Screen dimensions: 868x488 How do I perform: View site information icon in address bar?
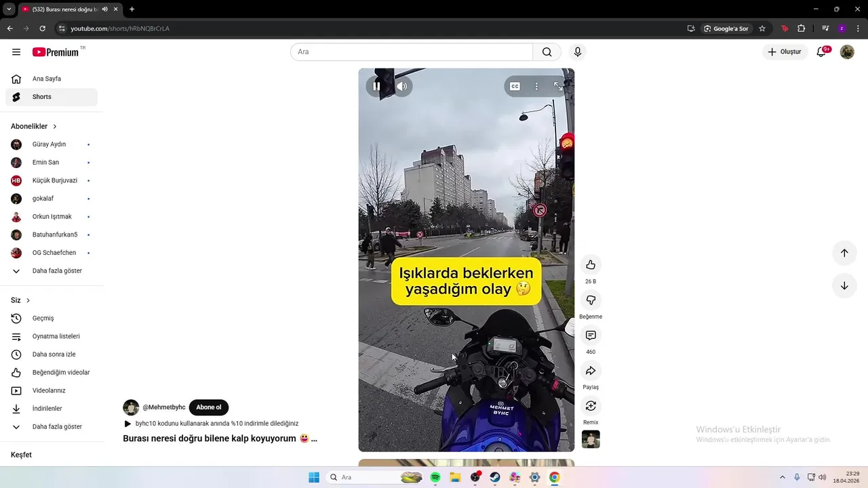click(61, 28)
